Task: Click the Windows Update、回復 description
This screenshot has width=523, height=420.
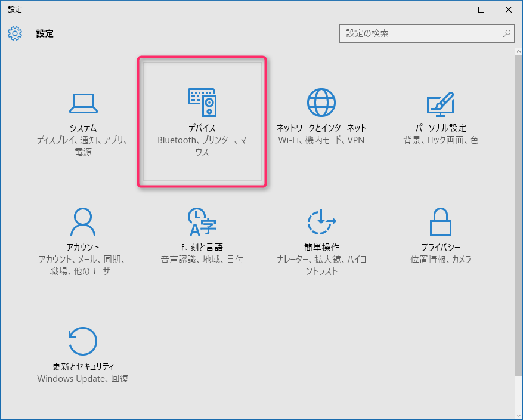Action: click(x=83, y=378)
